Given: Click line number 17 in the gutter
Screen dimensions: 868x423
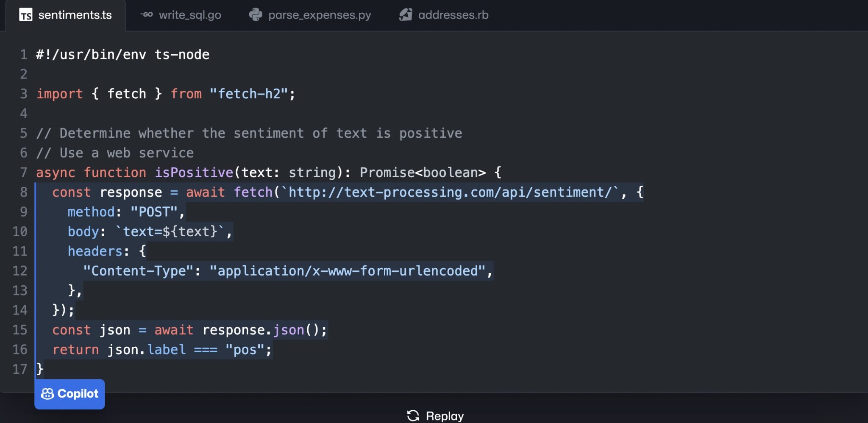Looking at the screenshot, I should [x=19, y=369].
